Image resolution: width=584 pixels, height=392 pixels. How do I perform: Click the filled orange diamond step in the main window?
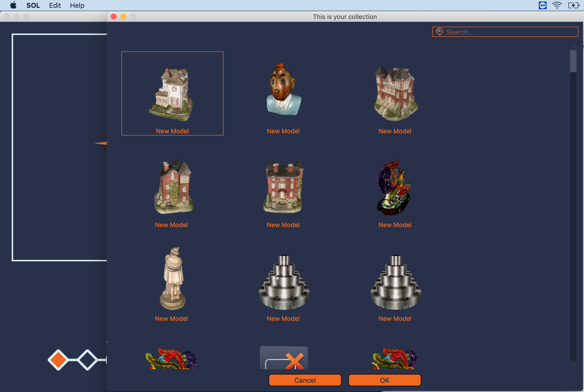(x=58, y=360)
